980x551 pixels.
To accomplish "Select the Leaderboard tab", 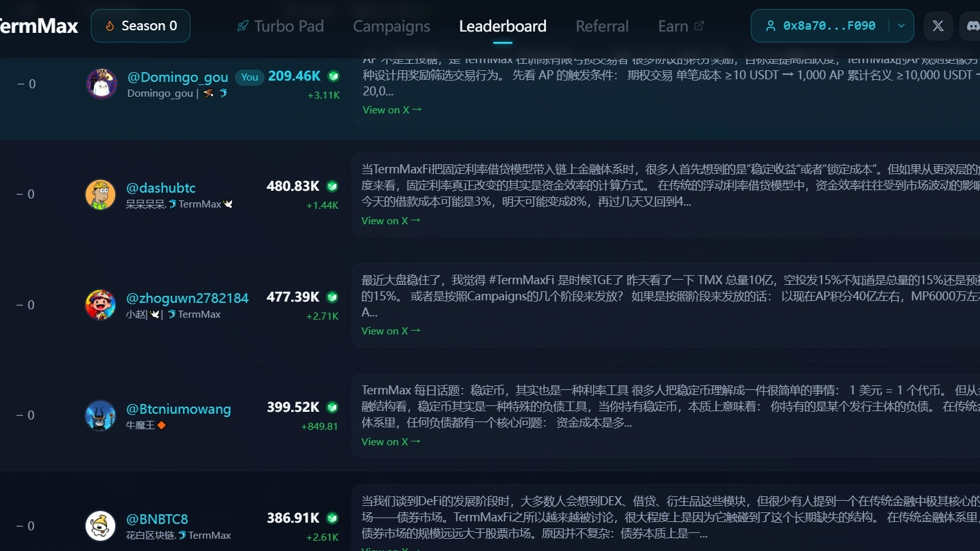I will (x=503, y=26).
